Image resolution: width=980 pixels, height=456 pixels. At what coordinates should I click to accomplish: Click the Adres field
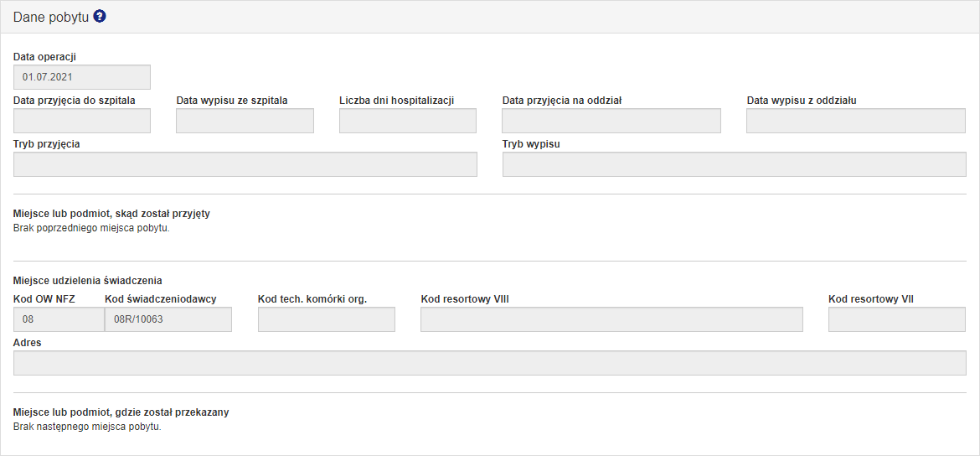490,363
